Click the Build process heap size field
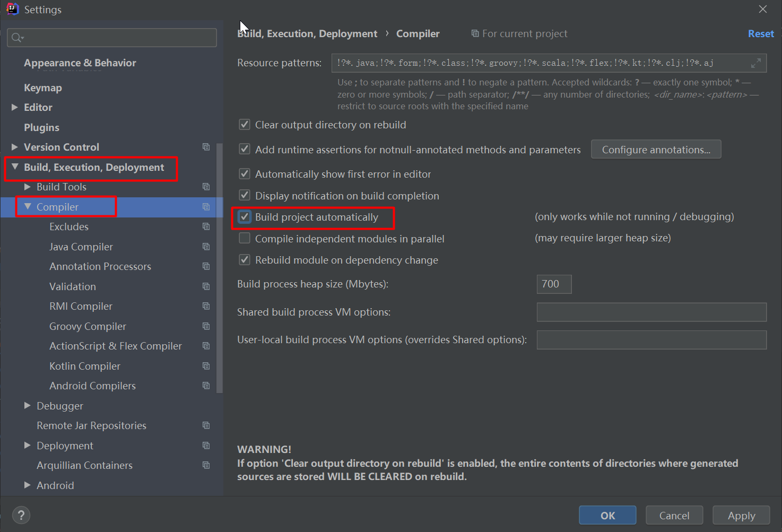Screen dimensions: 782x532 pos(554,284)
